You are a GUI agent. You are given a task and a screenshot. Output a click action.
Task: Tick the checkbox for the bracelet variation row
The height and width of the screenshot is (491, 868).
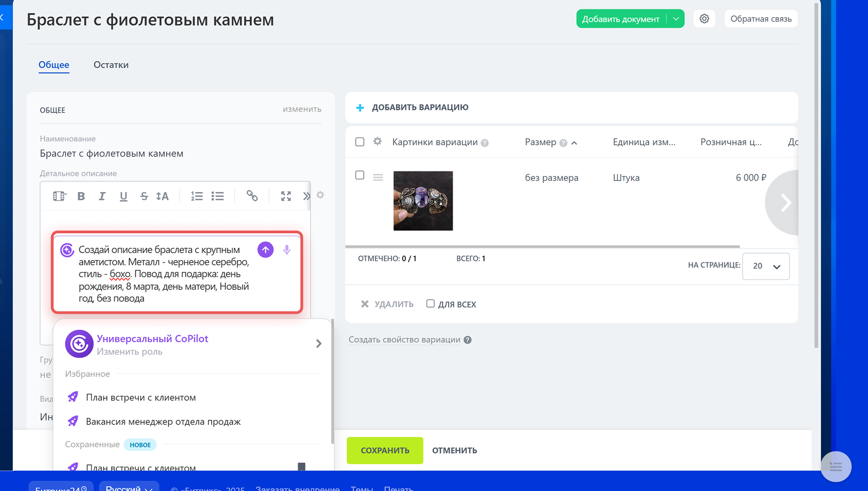360,175
